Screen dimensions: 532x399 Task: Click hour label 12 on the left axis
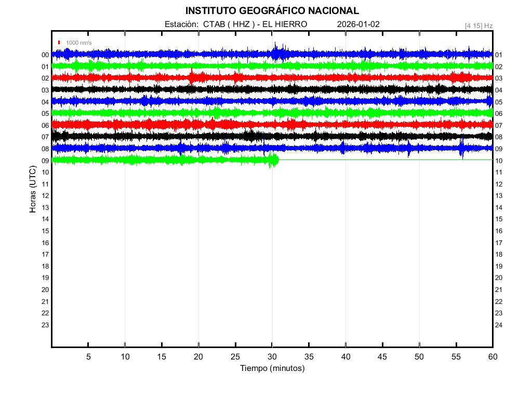[45, 195]
